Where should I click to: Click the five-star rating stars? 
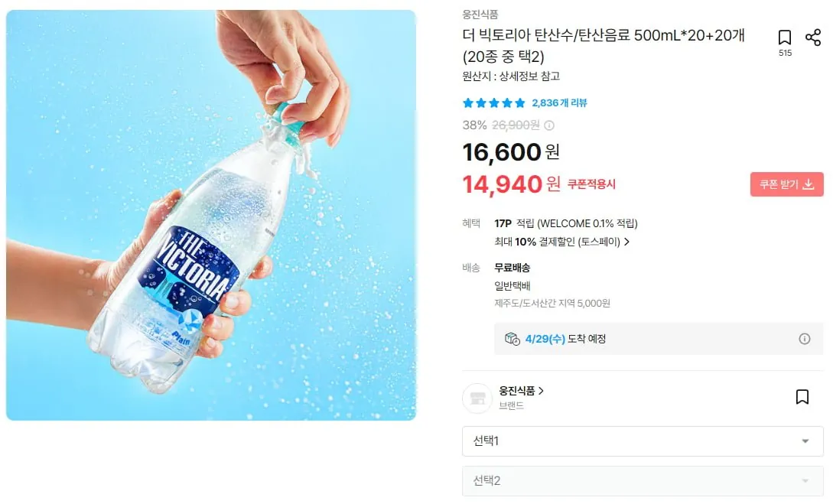493,101
